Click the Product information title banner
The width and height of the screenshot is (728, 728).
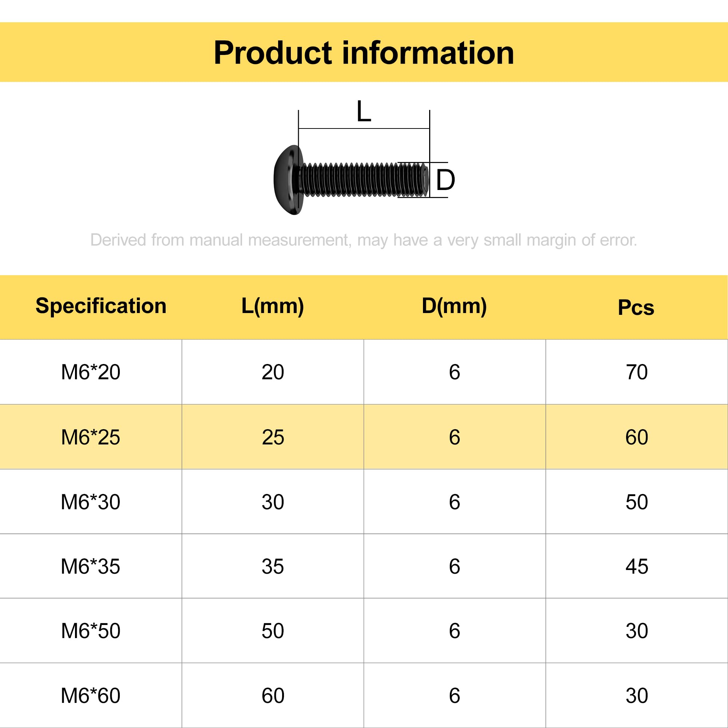(x=364, y=52)
